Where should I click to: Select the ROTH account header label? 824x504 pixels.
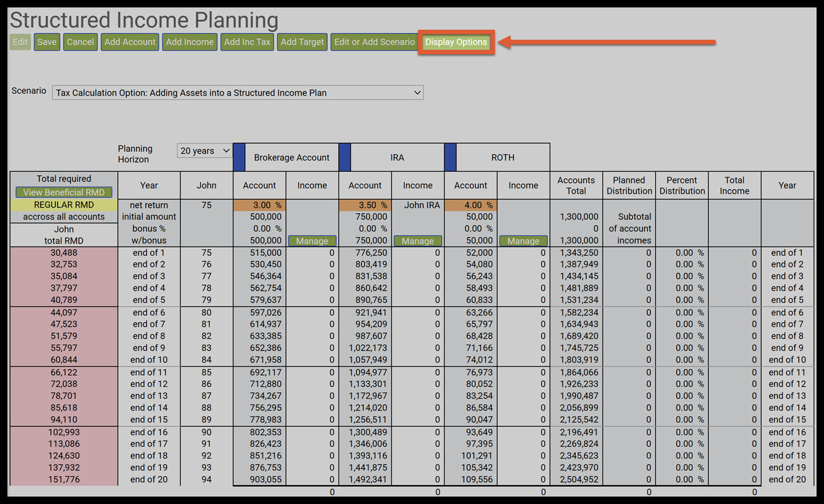pos(503,158)
